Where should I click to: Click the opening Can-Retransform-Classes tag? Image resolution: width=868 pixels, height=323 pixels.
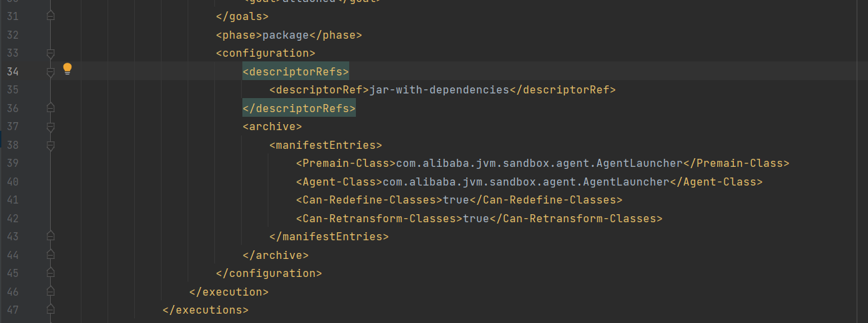pyautogui.click(x=379, y=218)
